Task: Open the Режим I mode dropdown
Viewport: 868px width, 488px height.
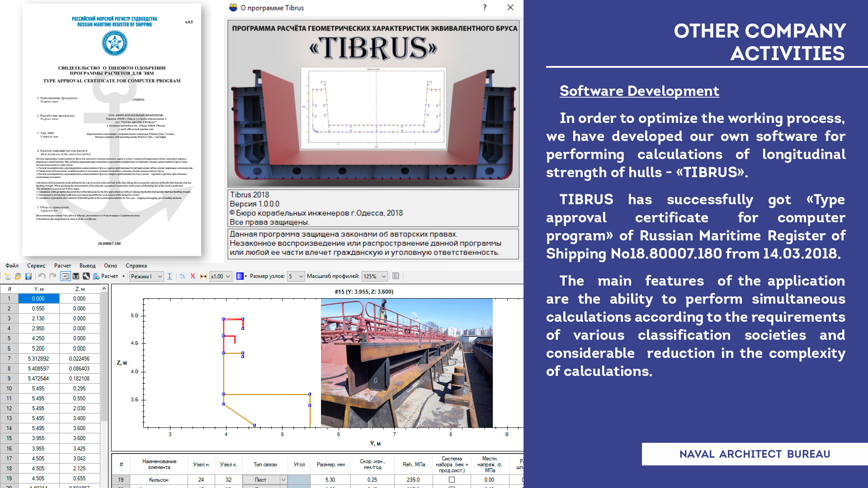Action: 146,276
